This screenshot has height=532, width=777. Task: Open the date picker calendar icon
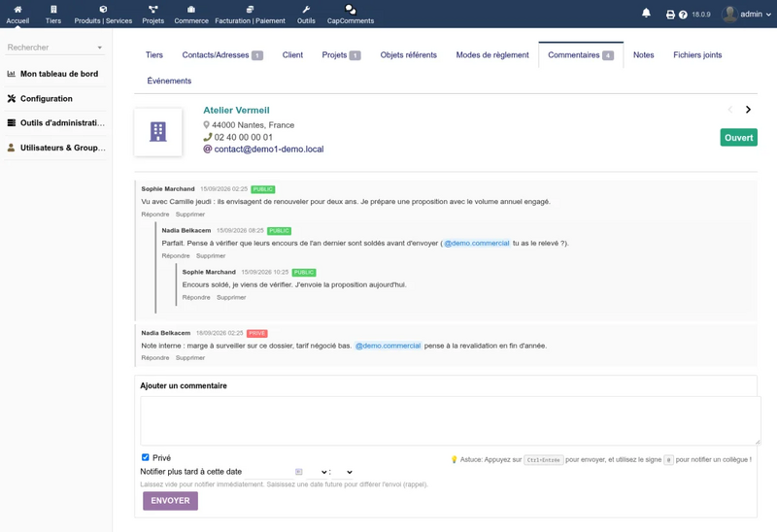click(x=299, y=472)
